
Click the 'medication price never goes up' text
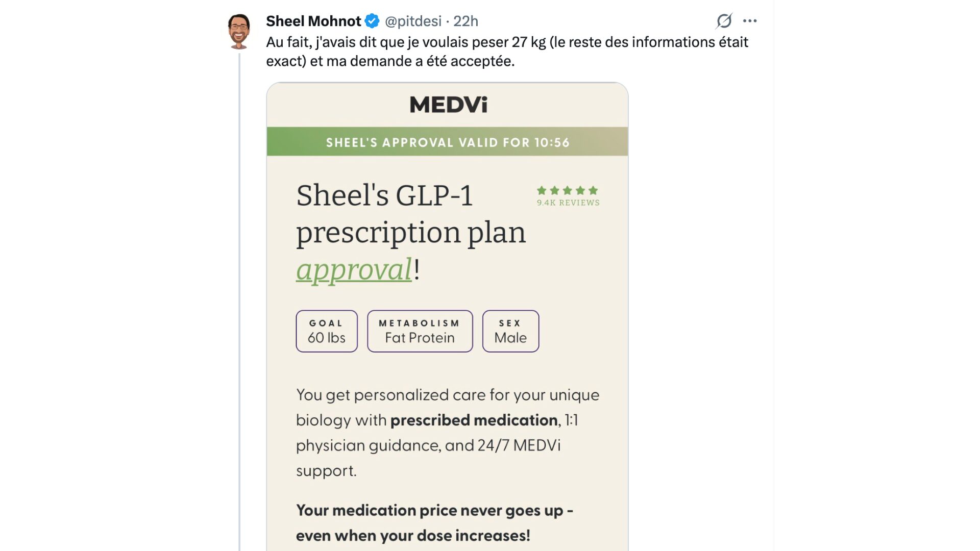434,511
